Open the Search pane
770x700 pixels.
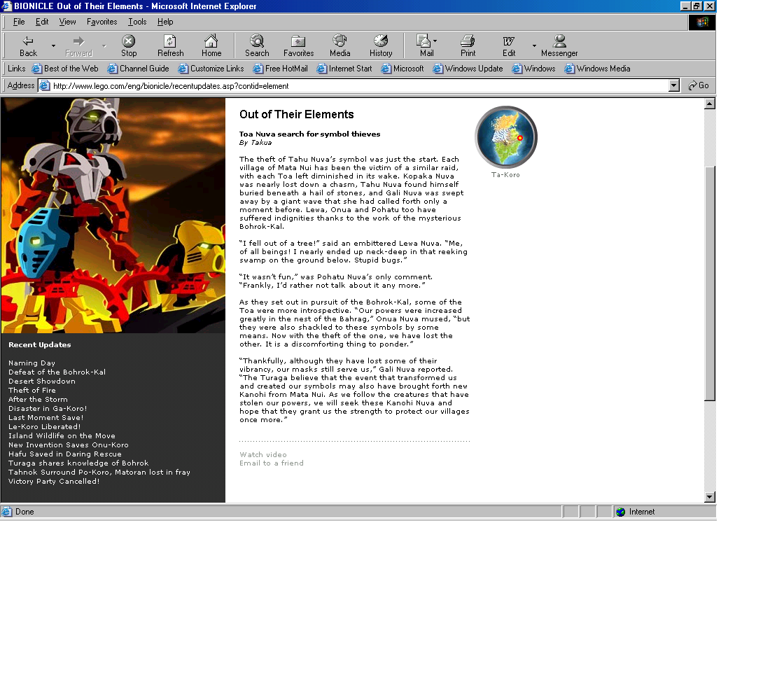257,45
